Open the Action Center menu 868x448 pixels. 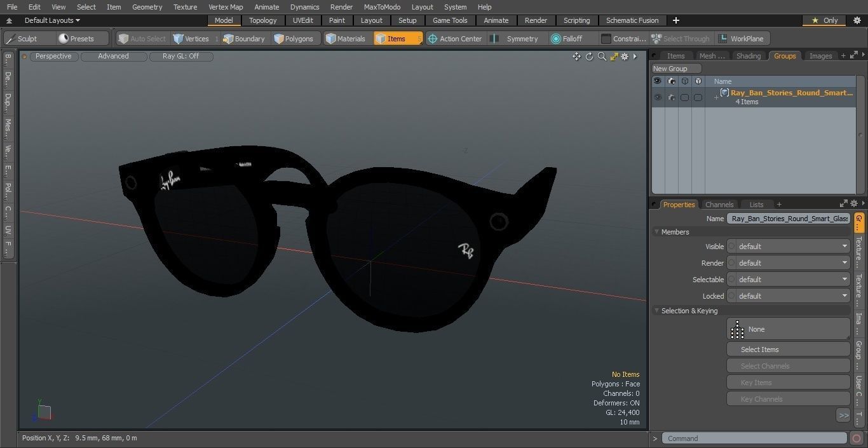click(455, 39)
